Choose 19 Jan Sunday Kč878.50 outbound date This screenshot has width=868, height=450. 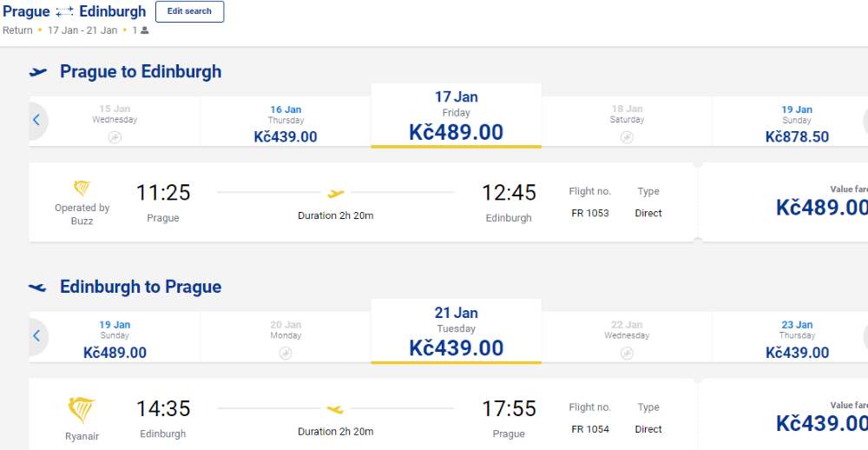pyautogui.click(x=797, y=123)
